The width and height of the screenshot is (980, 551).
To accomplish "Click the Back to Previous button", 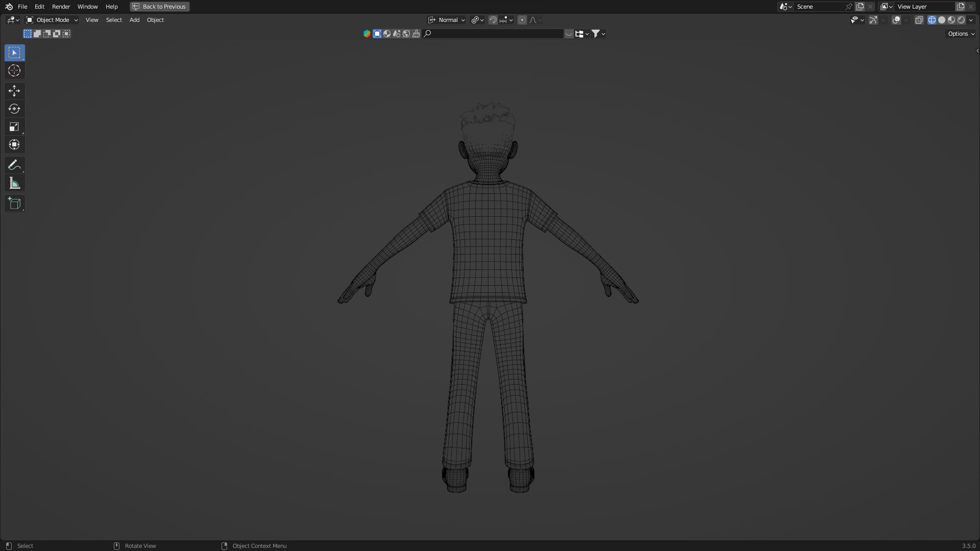I will 160,7.
